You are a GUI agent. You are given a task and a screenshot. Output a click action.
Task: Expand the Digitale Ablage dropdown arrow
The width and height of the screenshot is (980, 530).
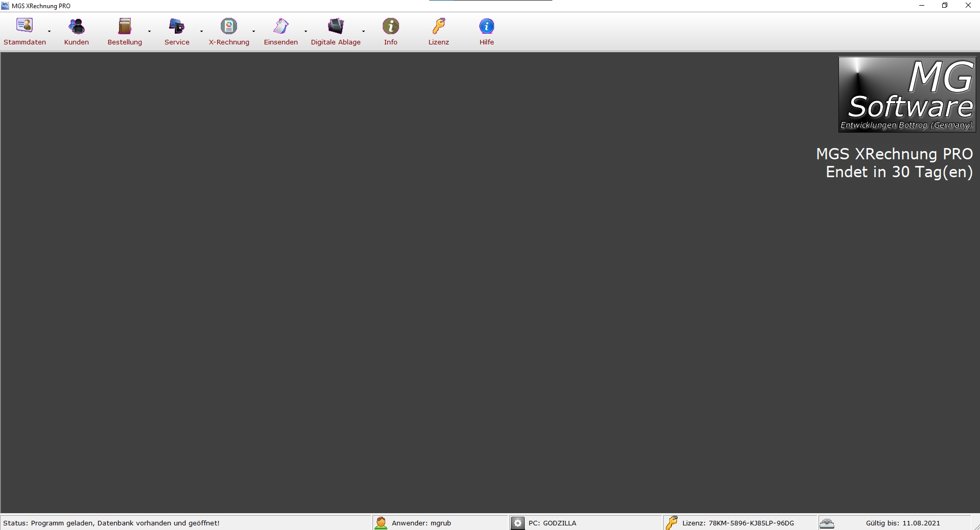pos(364,32)
